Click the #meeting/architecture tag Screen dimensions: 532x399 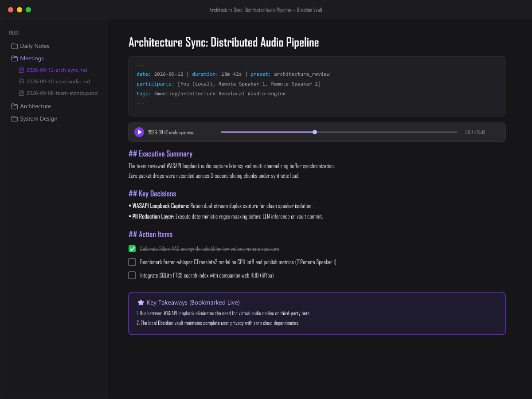tap(184, 94)
